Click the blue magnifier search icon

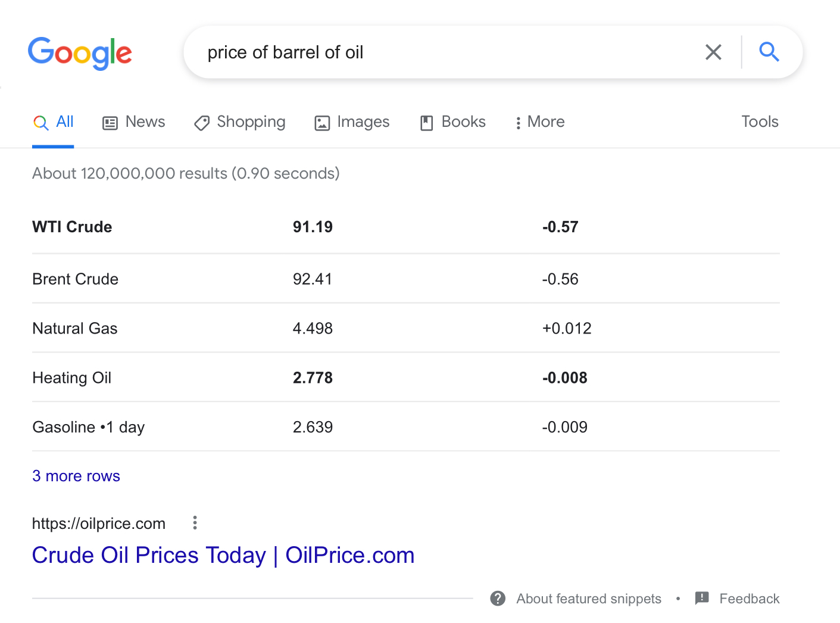[x=769, y=52]
